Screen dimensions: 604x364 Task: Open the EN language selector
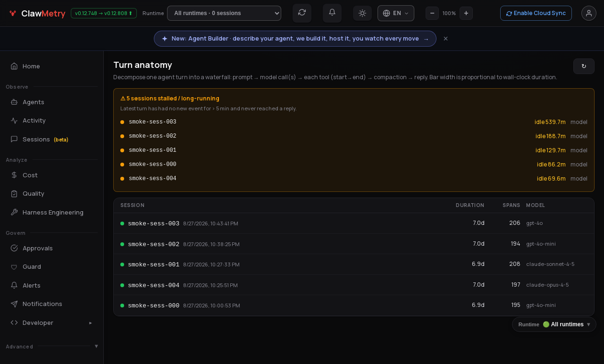(396, 13)
